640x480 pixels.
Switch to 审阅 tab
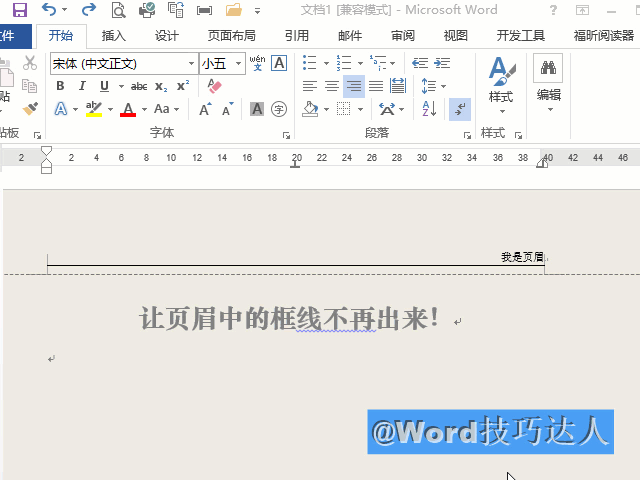pos(403,36)
